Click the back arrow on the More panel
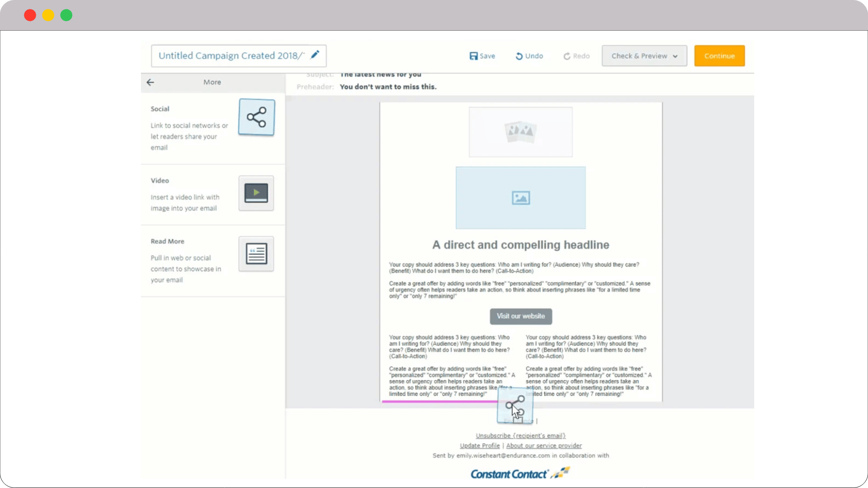This screenshot has height=488, width=868. tap(150, 82)
